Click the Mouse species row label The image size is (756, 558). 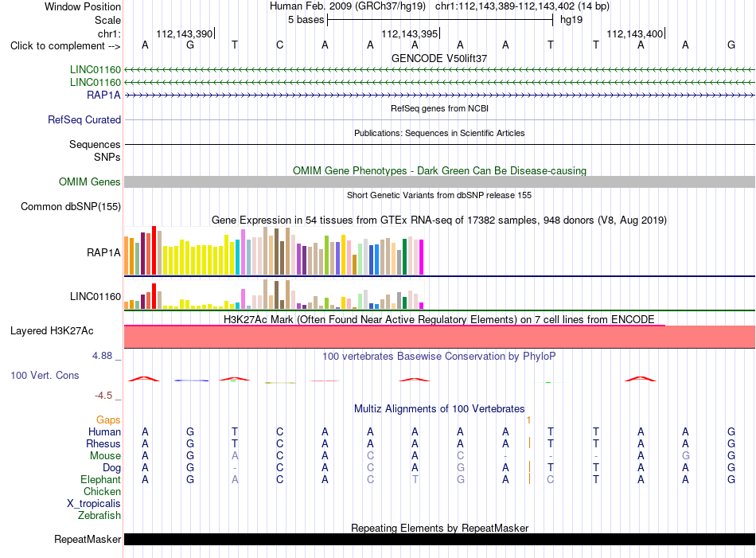[x=105, y=456]
